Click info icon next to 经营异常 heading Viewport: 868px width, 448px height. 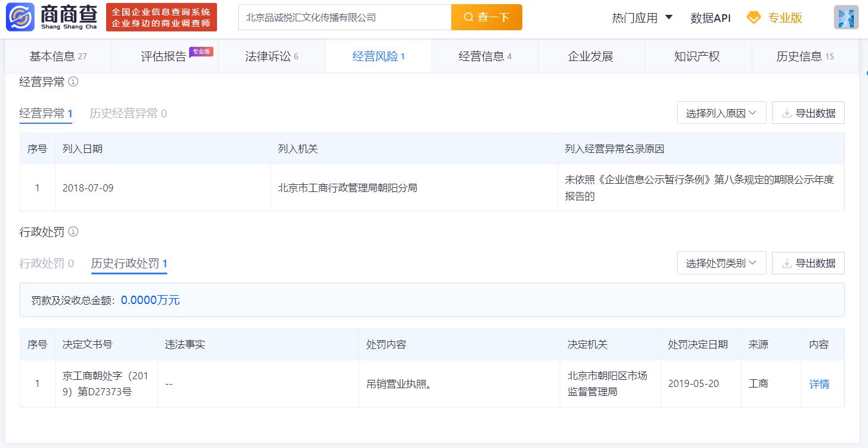74,82
